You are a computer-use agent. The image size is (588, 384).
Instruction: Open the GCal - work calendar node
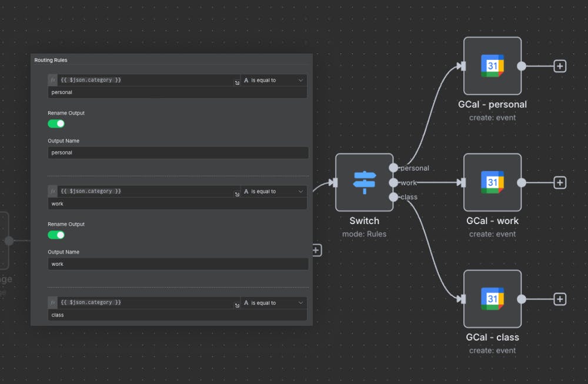pos(492,182)
